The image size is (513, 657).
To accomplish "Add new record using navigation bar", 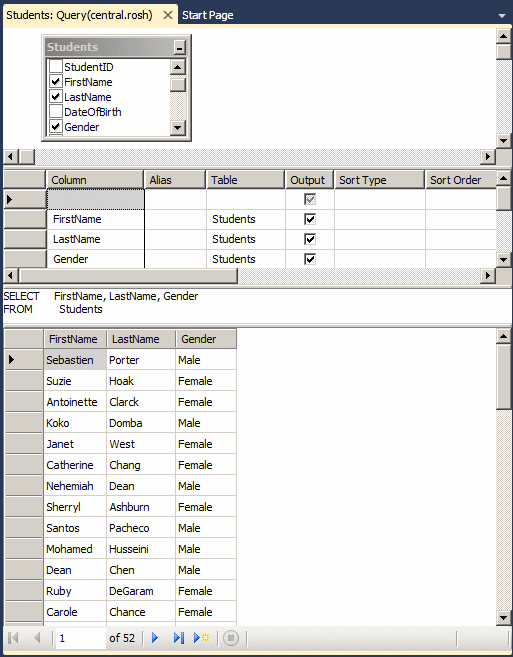I will click(201, 638).
